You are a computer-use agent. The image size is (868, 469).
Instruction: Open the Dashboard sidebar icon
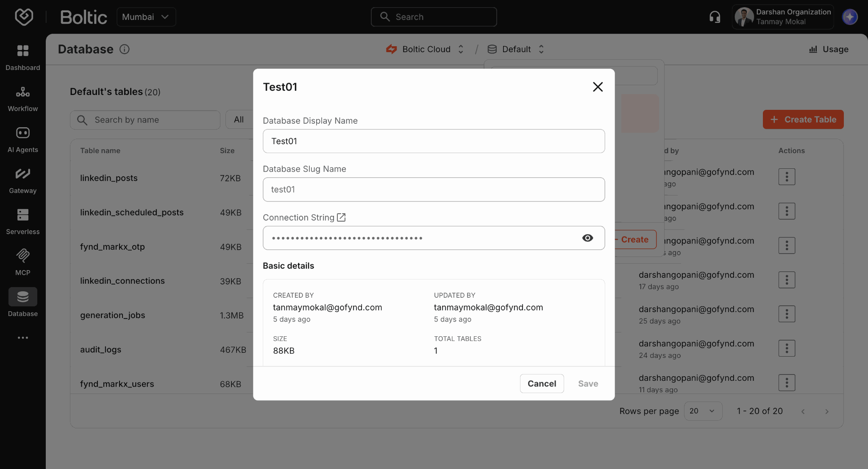pyautogui.click(x=23, y=51)
